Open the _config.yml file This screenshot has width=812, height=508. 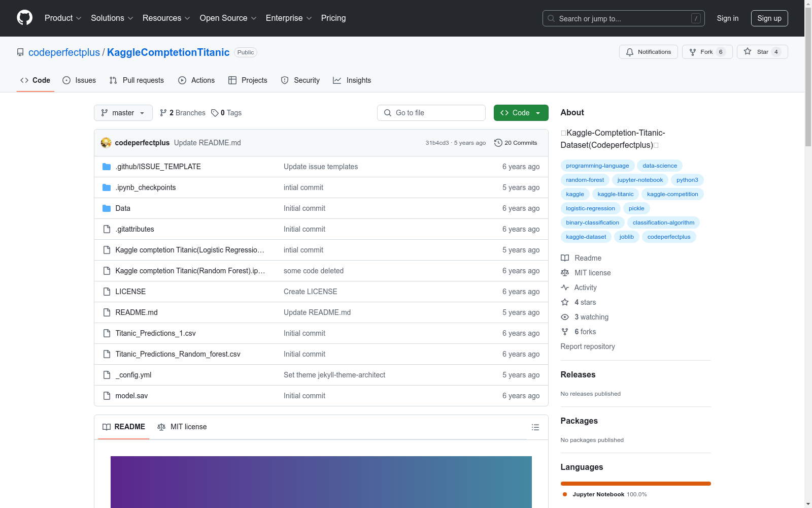[133, 375]
